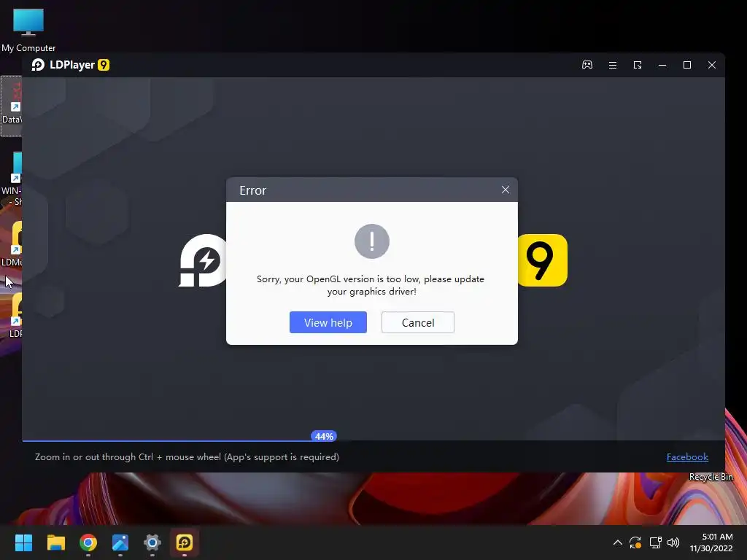Select the WIN- shortcut desktop icon
The width and height of the screenshot is (747, 560).
click(x=12, y=179)
